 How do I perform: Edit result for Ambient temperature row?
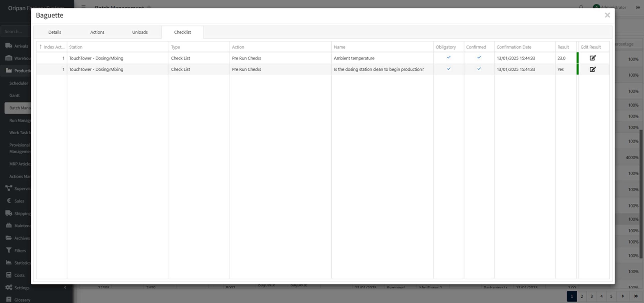tap(593, 58)
